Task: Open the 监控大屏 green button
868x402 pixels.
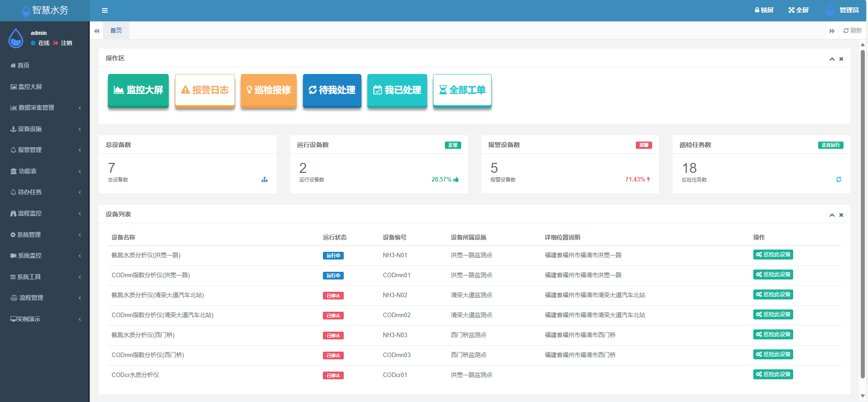Action: click(138, 90)
